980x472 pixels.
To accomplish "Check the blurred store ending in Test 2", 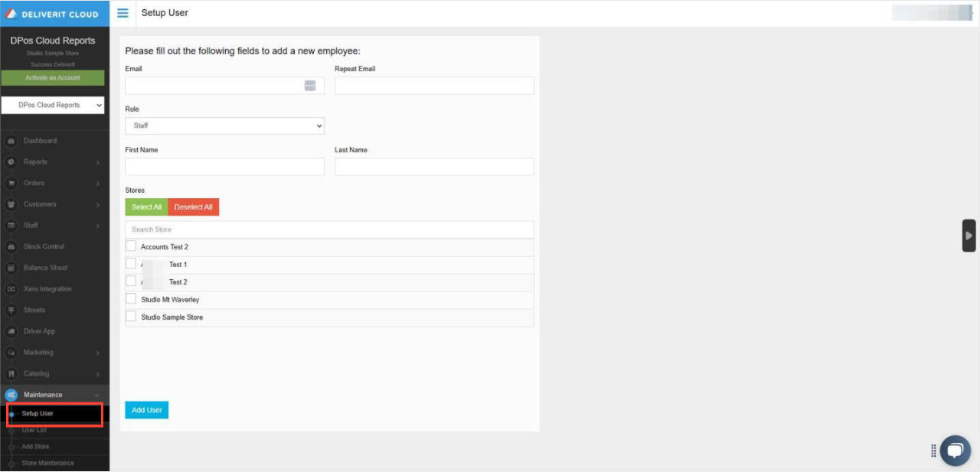I will coord(131,282).
